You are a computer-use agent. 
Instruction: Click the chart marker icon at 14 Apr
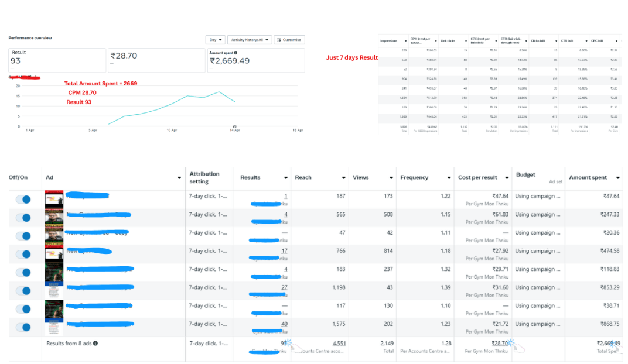coord(234,126)
